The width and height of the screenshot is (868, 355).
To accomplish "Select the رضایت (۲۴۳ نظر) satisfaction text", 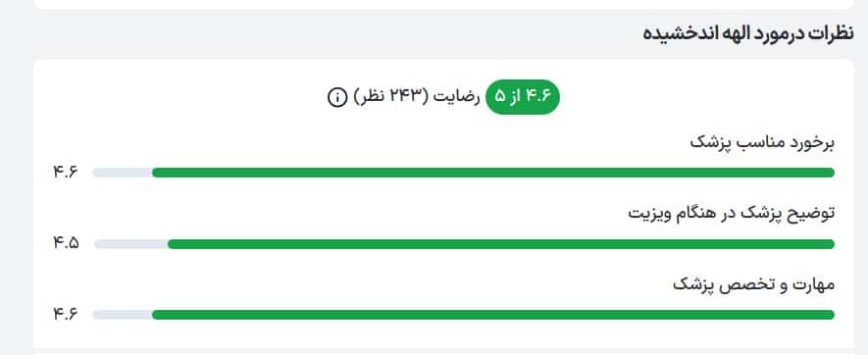I will 416,97.
